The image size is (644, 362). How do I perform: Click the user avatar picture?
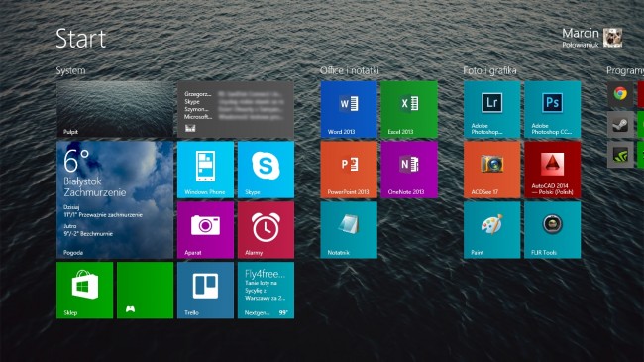[612, 38]
